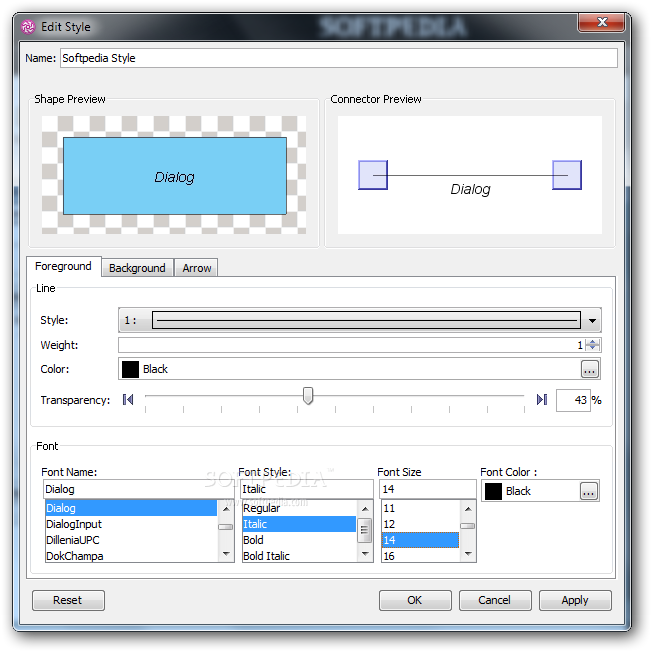Click font name list scroll down arrow
Screen dimensions: 652x652
click(226, 553)
